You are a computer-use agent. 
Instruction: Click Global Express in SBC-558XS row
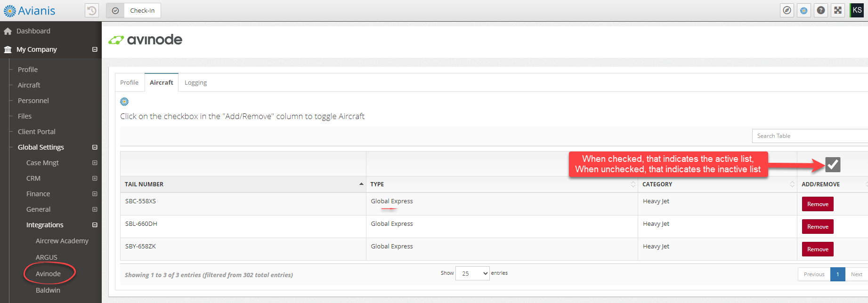pyautogui.click(x=392, y=201)
